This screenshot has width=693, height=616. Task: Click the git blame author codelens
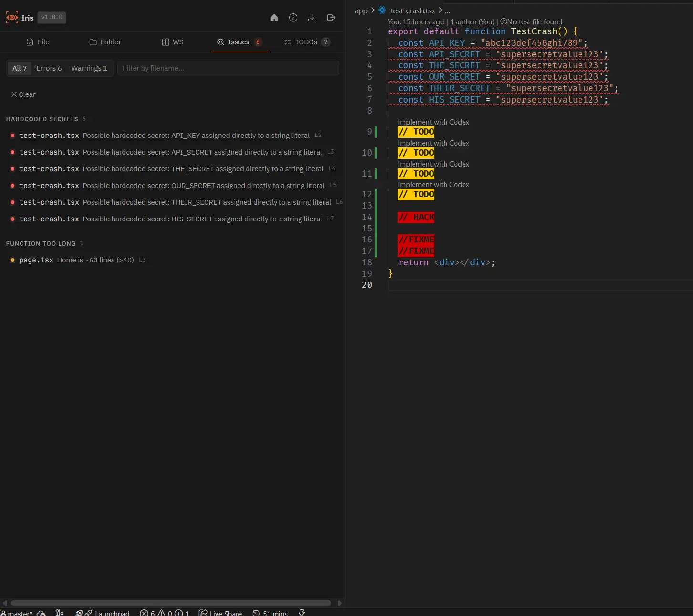click(441, 22)
